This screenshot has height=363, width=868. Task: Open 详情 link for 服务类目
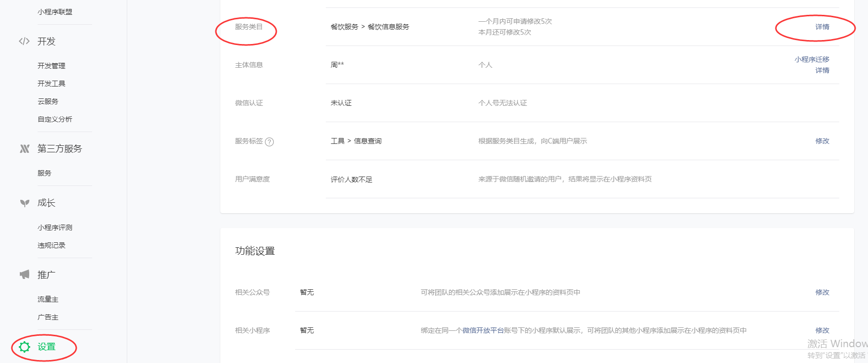point(822,27)
